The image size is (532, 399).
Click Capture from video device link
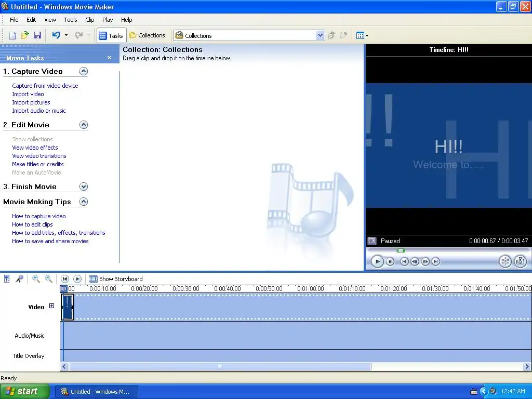[x=45, y=86]
